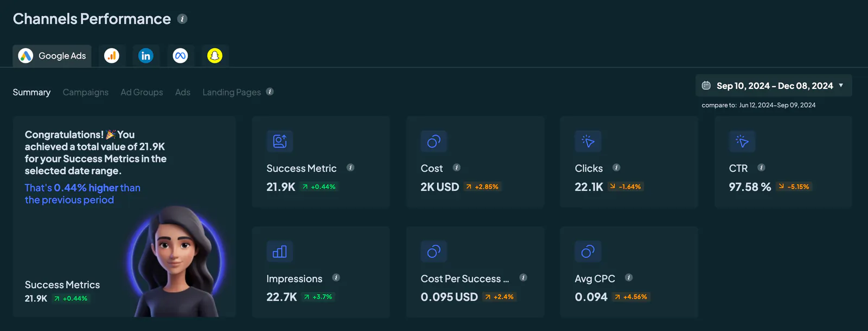Click the info icon next to Landing Pages
Viewport: 868px width, 331px height.
click(270, 92)
